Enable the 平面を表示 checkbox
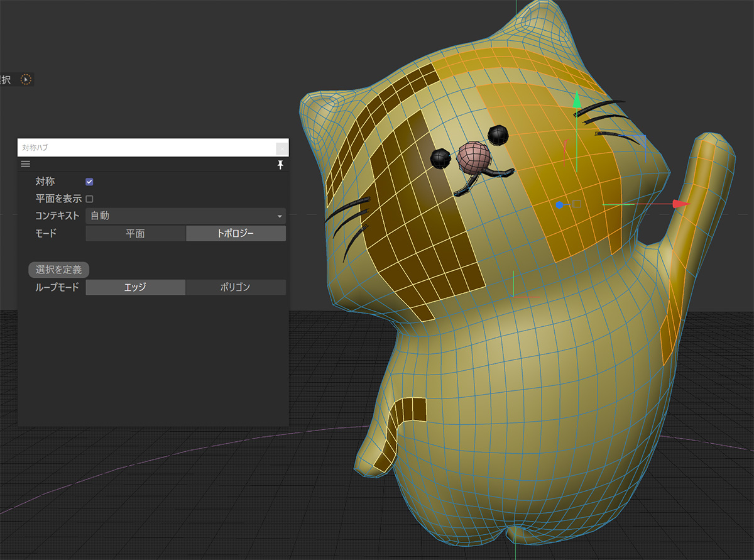The image size is (754, 560). tap(89, 198)
